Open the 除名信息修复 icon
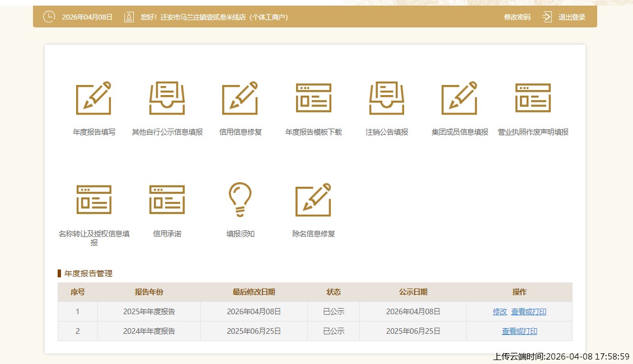This screenshot has width=633, height=364. coord(313,200)
